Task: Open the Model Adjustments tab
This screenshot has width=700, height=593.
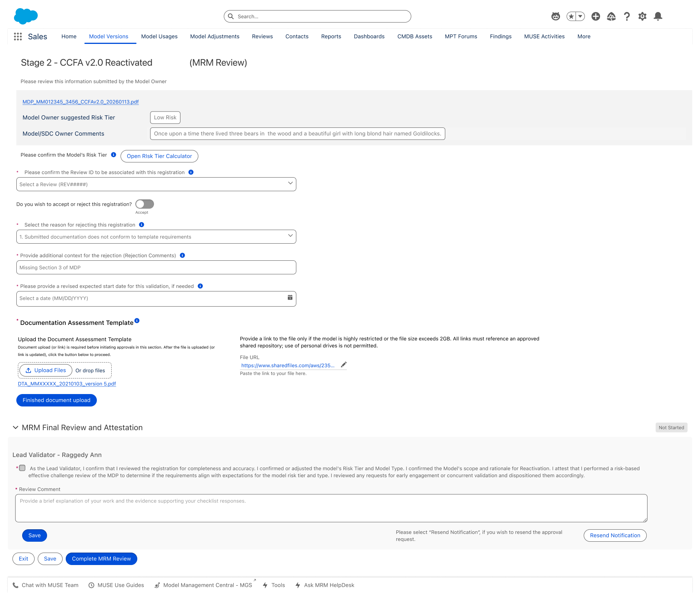Action: tap(215, 37)
